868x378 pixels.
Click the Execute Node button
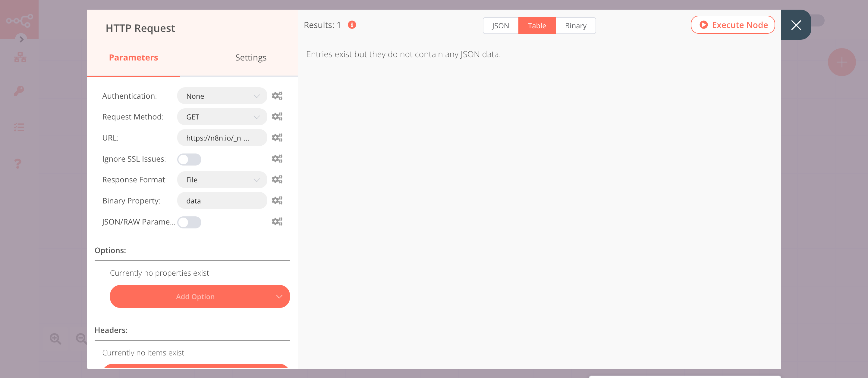click(733, 25)
